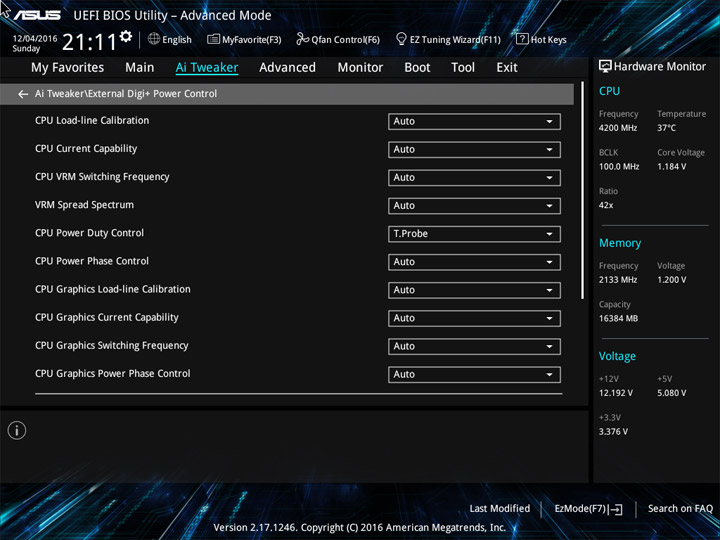
Task: Start EZ Tuning Wizard(F11) label
Action: 455,40
